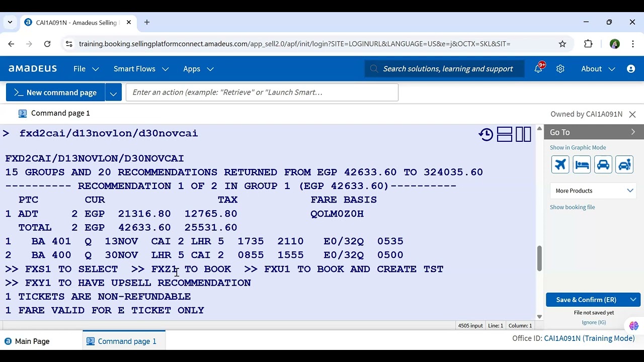Open Save & Confirm options arrow
The image size is (644, 362).
click(633, 300)
